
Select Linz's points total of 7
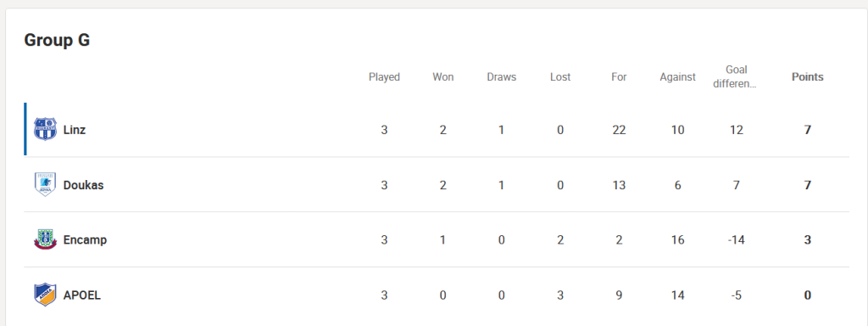point(808,130)
